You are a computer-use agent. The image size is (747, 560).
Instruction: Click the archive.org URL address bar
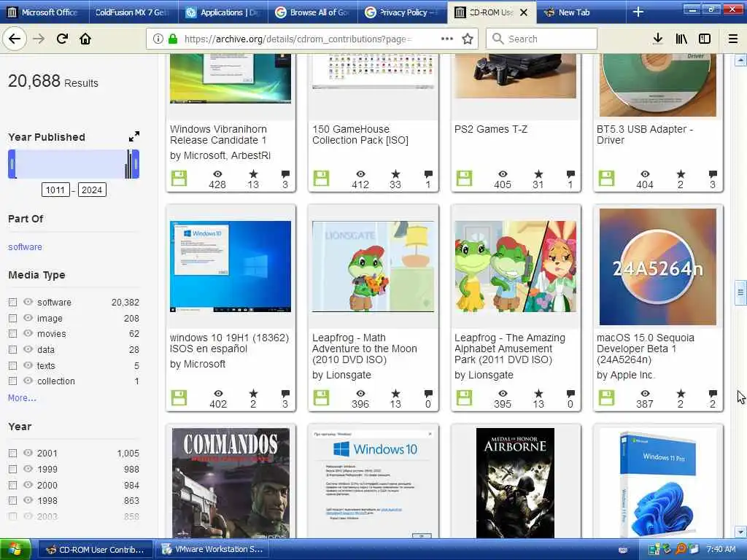pos(298,39)
